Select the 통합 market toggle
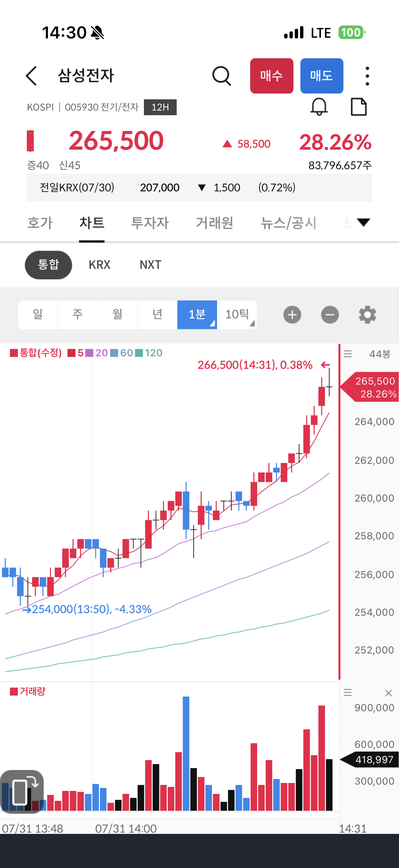Image resolution: width=399 pixels, height=868 pixels. pyautogui.click(x=49, y=265)
